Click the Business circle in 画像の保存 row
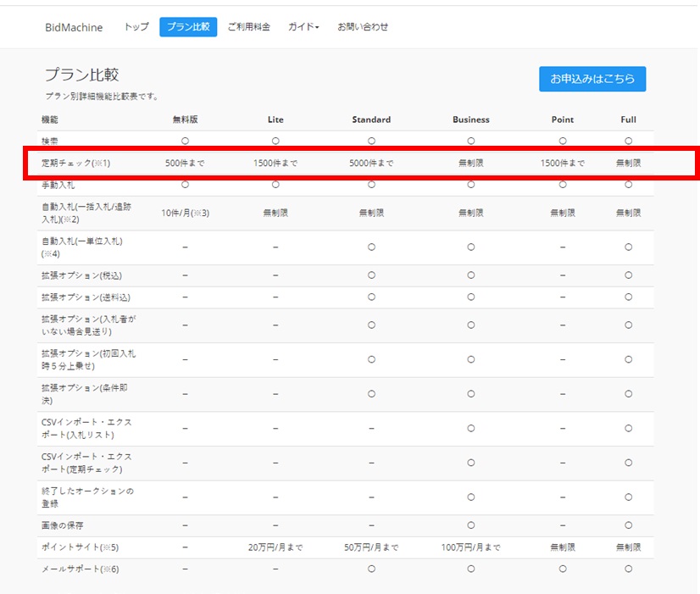Image resolution: width=700 pixels, height=594 pixels. pyautogui.click(x=470, y=525)
